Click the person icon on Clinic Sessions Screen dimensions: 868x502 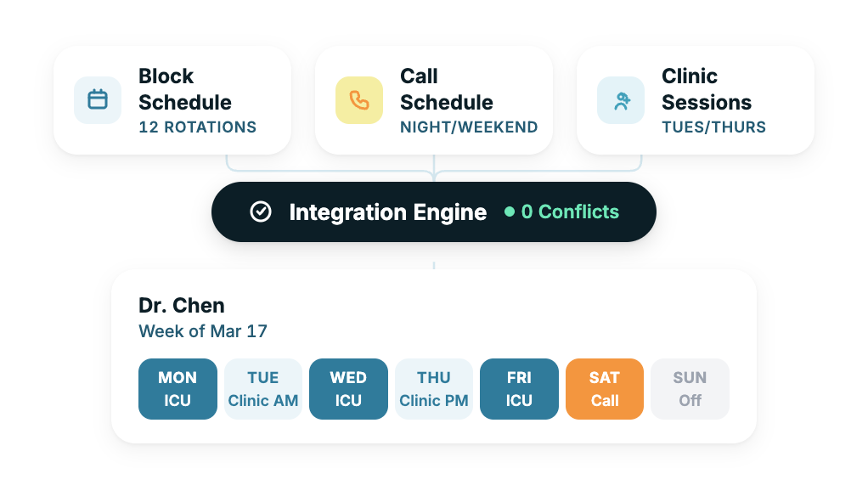pyautogui.click(x=621, y=100)
